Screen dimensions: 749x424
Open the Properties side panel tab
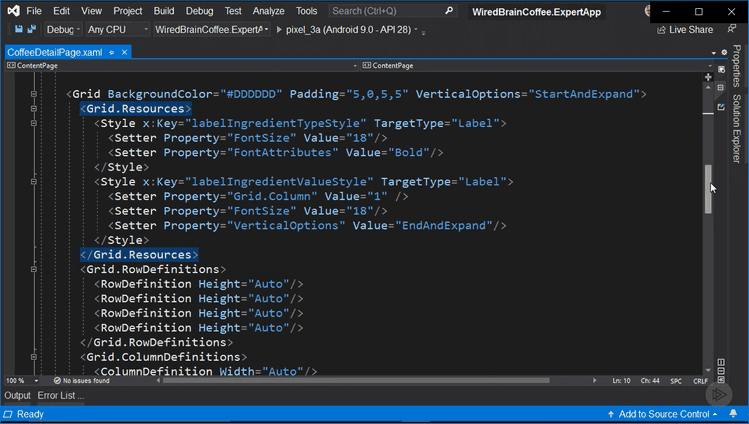tap(737, 66)
